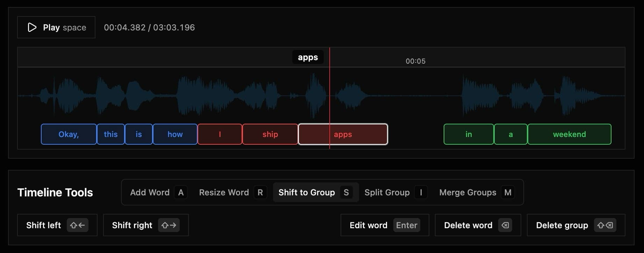Screen dimensions: 644x253
Task: Select the green 'in' word block
Action: (x=469, y=134)
